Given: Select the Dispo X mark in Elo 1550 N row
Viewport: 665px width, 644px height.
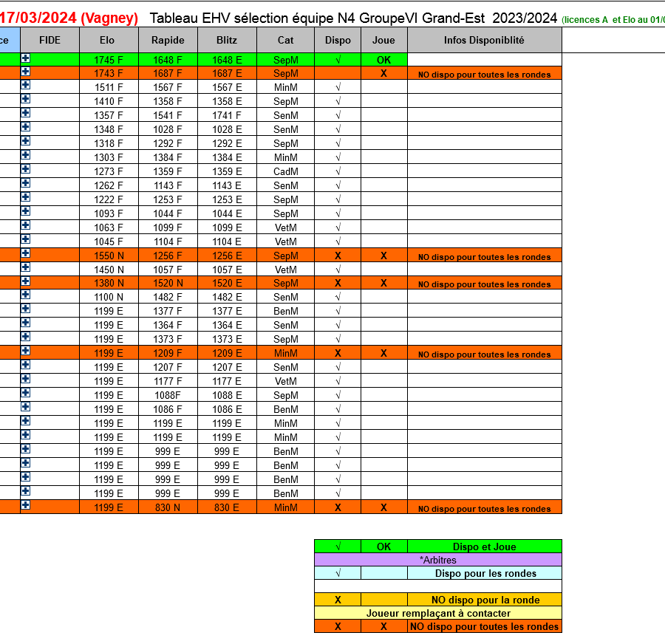Looking at the screenshot, I should coord(338,256).
